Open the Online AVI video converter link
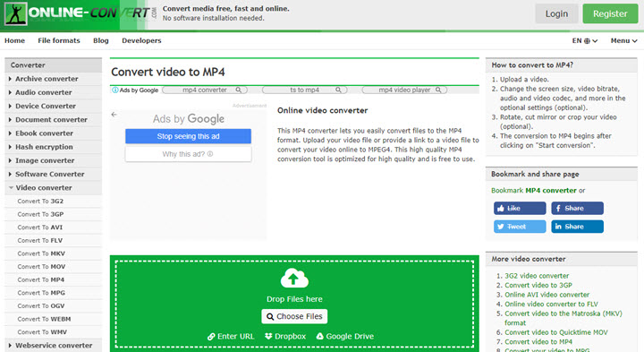Screen dimensions: 644x352 pos(547,295)
